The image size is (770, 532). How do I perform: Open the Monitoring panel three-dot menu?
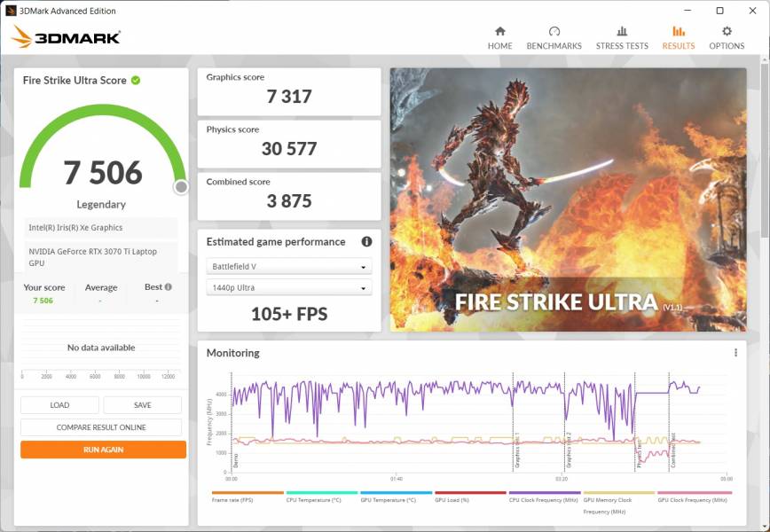735,352
